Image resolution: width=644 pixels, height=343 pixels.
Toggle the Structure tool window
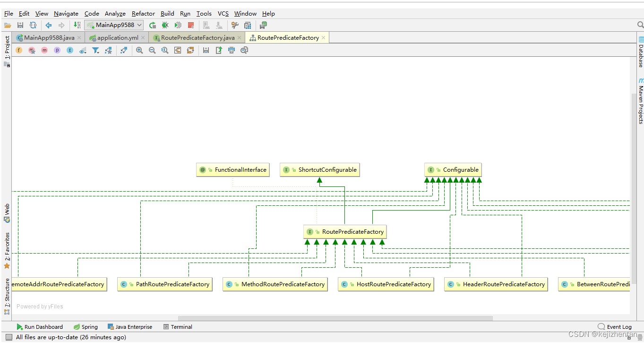coord(7,296)
